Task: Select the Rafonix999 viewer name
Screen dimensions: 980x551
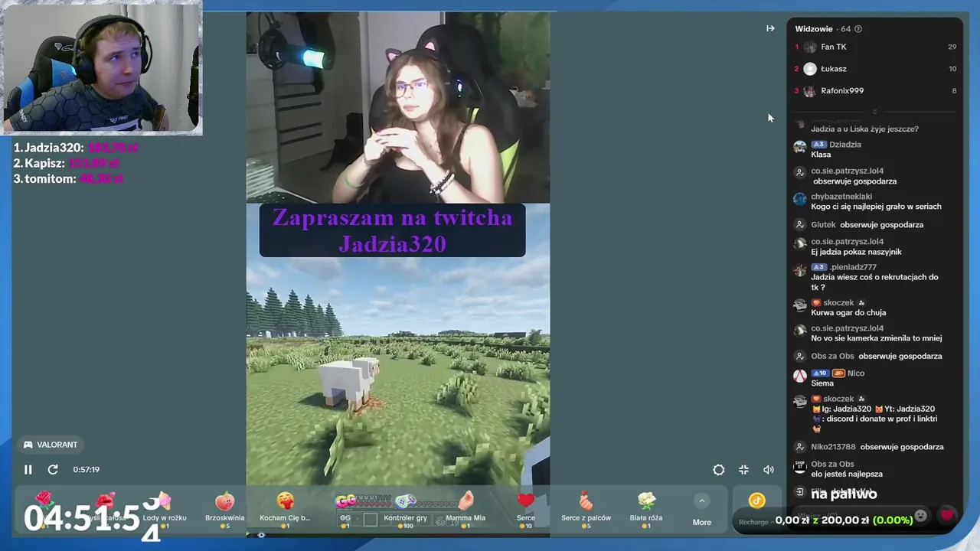Action: [x=842, y=91]
